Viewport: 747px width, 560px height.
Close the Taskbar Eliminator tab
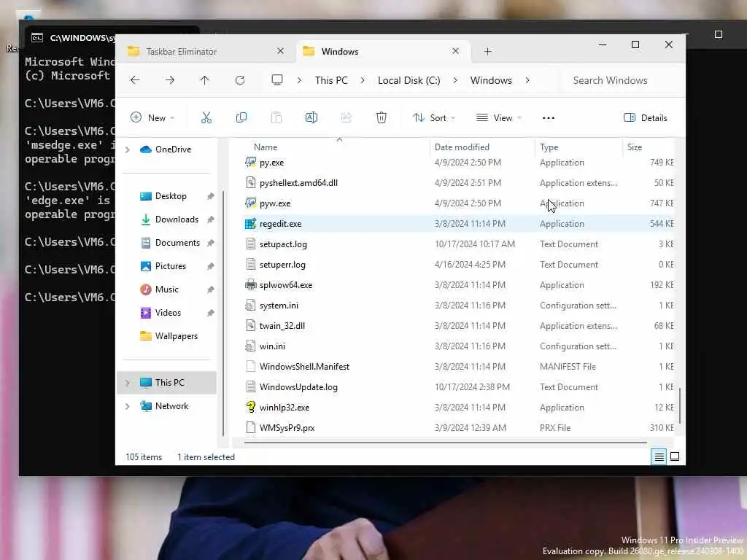[281, 51]
